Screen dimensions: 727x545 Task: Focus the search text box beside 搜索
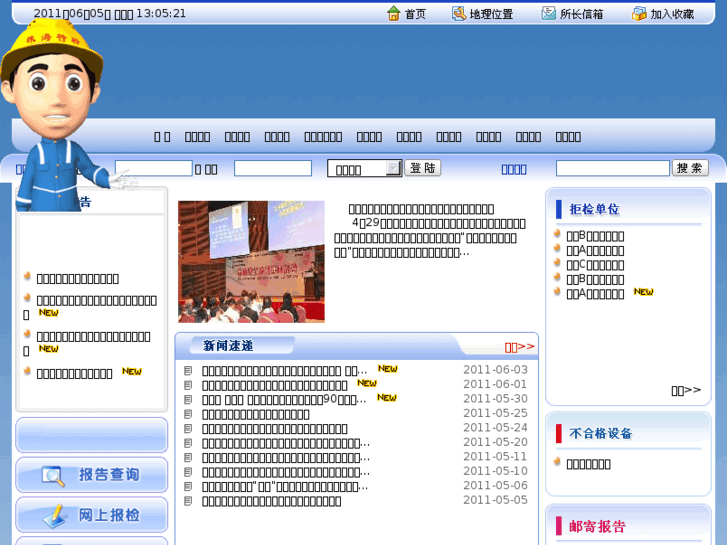click(612, 168)
